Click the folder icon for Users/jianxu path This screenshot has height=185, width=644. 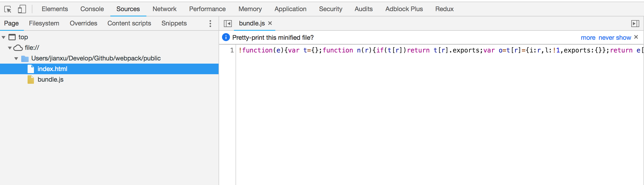[25, 58]
